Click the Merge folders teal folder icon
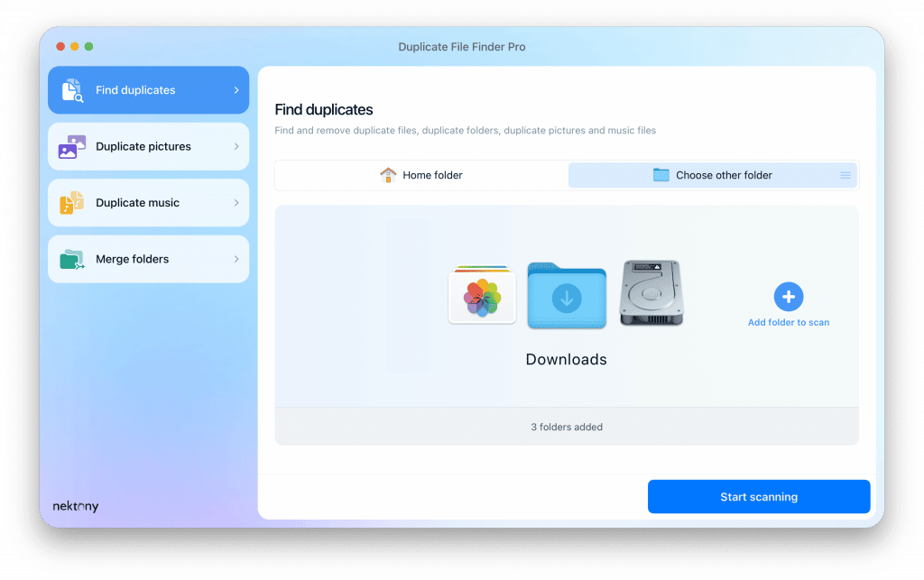924x580 pixels. [x=72, y=259]
